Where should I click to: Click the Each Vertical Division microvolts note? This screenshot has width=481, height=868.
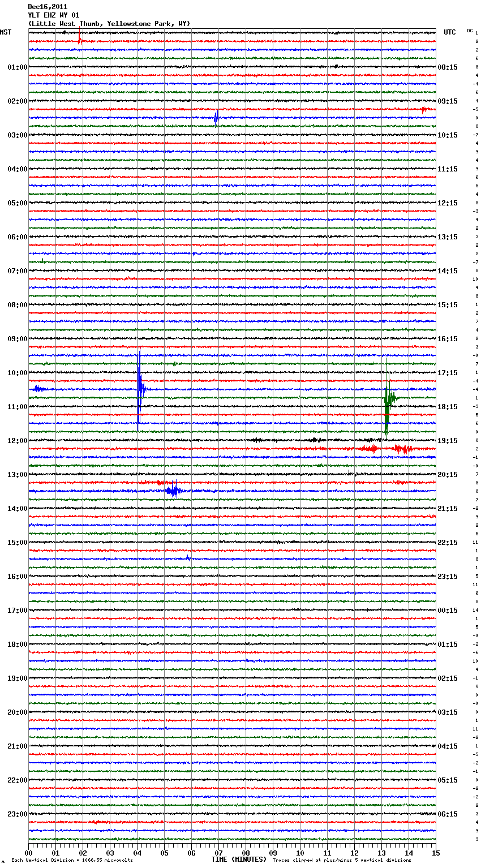[72, 861]
